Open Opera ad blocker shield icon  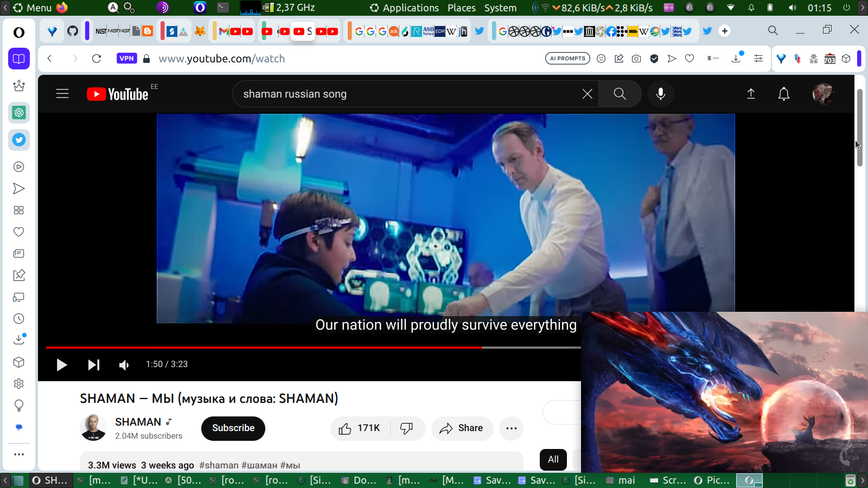[654, 59]
